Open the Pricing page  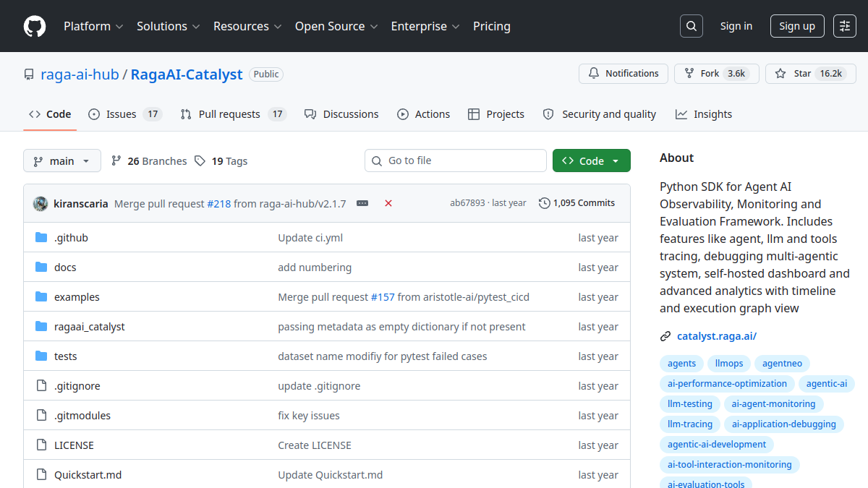click(x=492, y=26)
